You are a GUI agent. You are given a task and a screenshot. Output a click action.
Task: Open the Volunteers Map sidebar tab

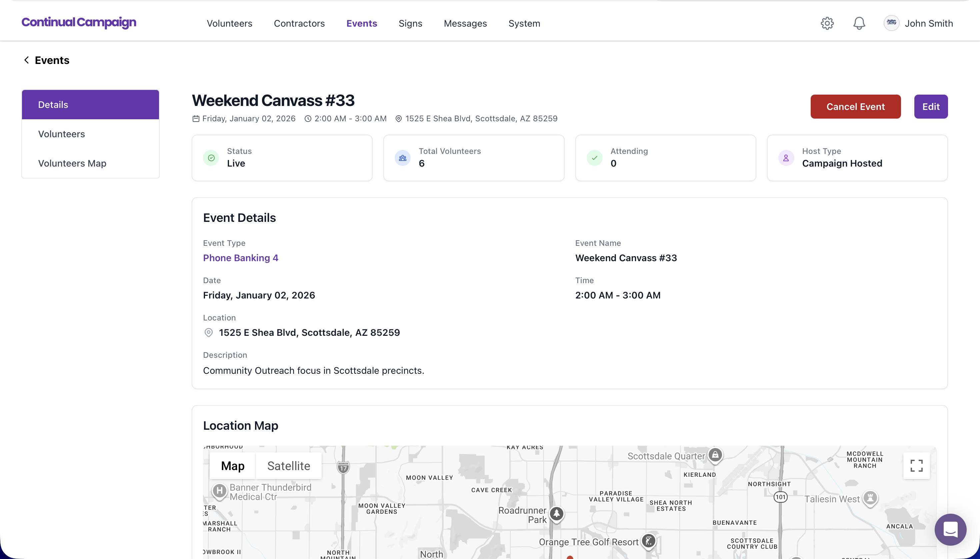click(x=72, y=163)
